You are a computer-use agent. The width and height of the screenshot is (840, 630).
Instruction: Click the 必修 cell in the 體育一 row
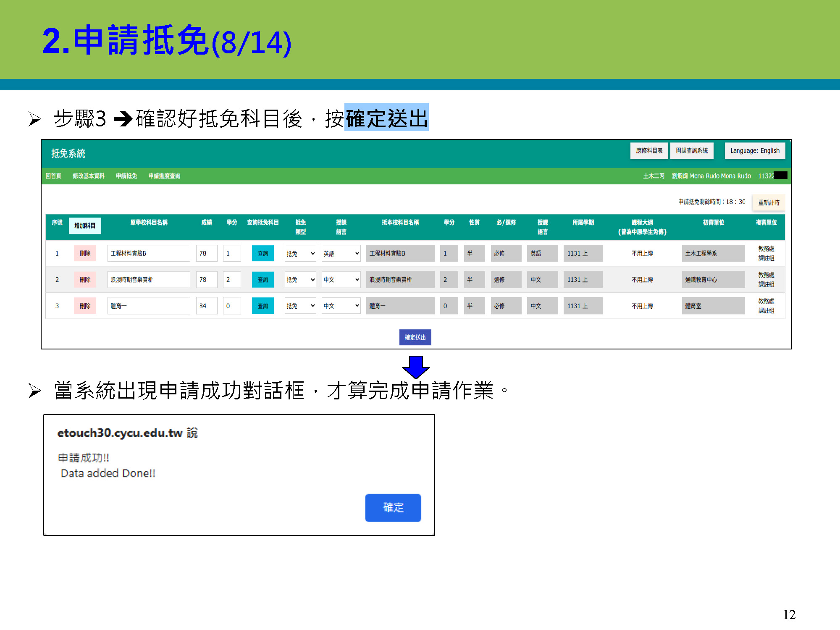point(506,306)
